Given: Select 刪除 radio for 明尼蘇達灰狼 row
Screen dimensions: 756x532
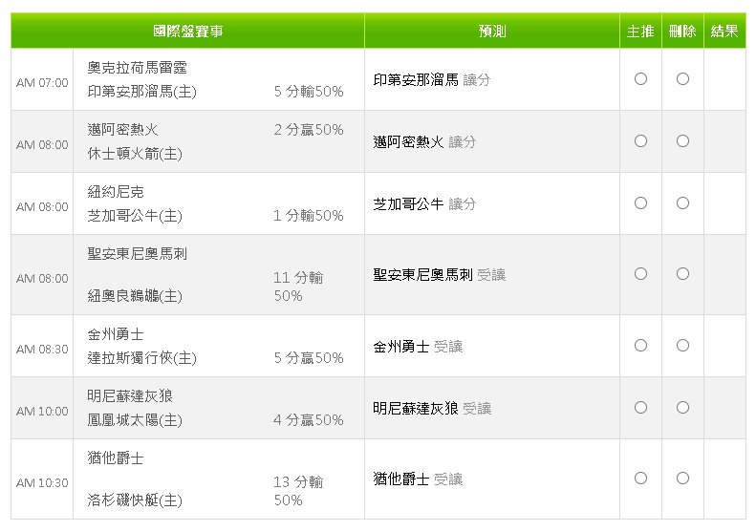Looking at the screenshot, I should point(682,408).
